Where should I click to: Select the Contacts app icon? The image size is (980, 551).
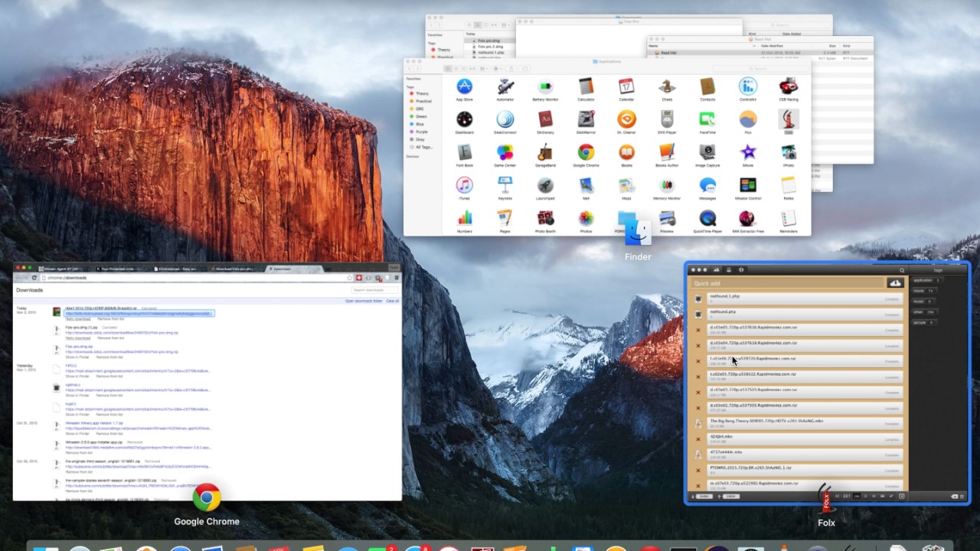[x=707, y=86]
